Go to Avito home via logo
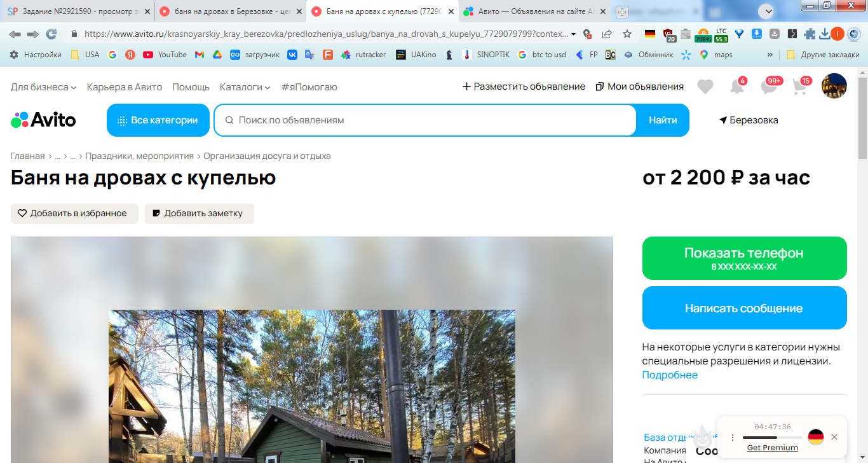 43,120
